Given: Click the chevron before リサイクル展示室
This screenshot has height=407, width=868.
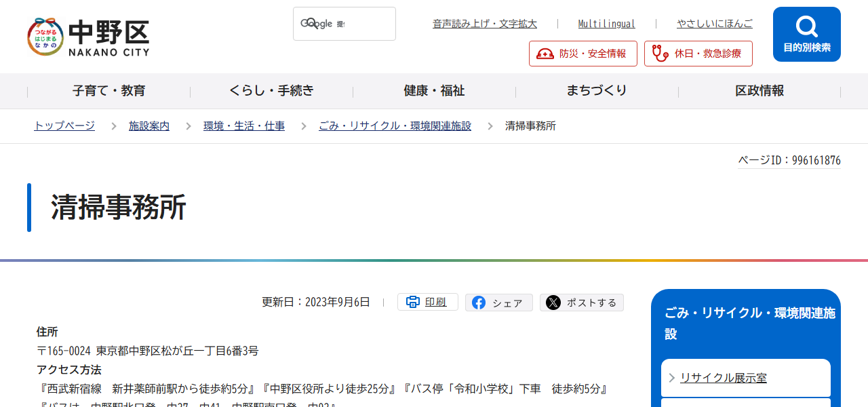Looking at the screenshot, I should tap(671, 378).
